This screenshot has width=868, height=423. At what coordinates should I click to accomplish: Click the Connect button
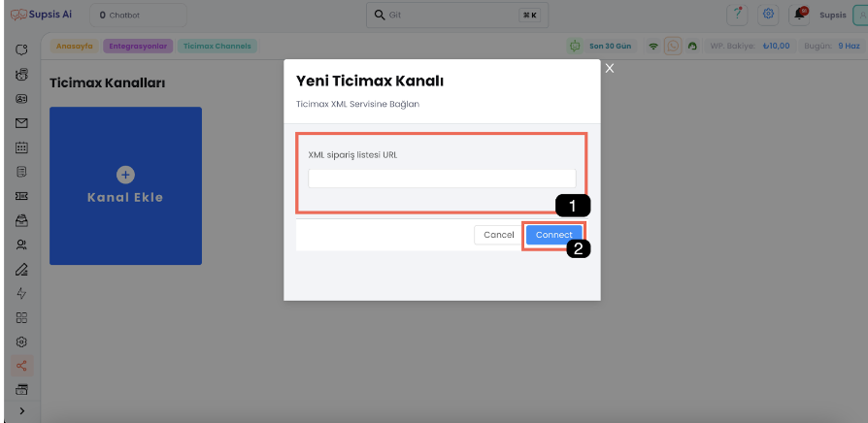pos(553,235)
